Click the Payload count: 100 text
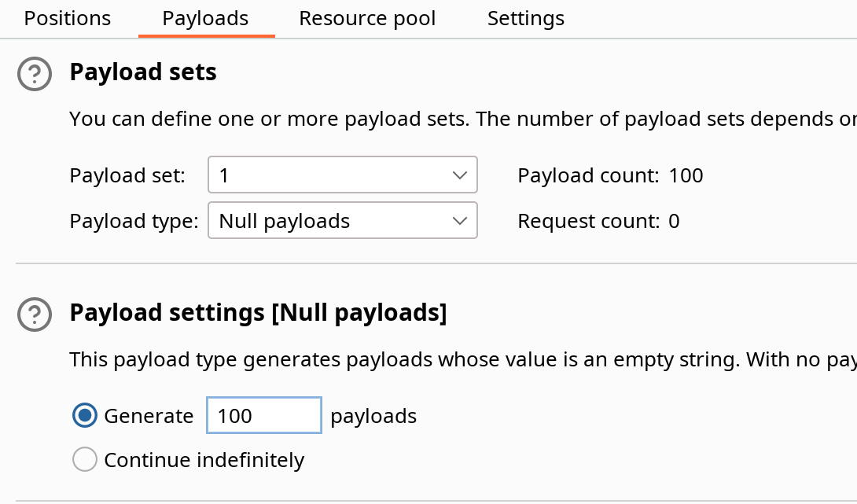 (x=610, y=175)
